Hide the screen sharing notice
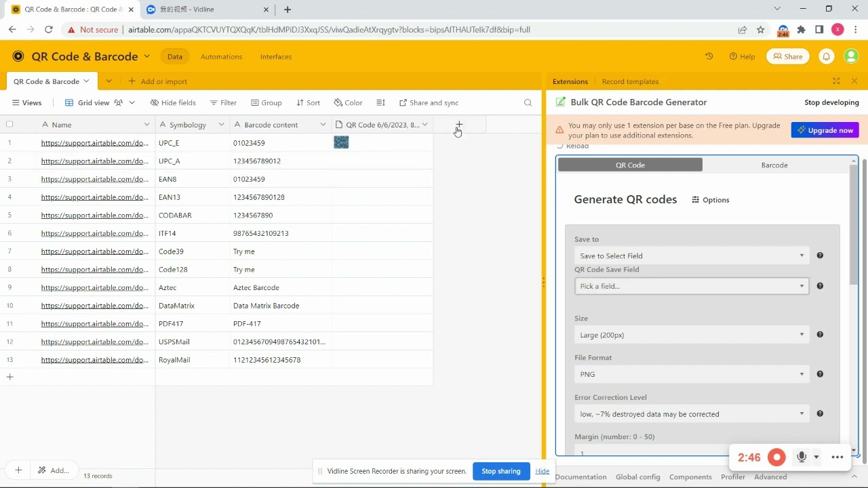The height and width of the screenshot is (488, 868). pyautogui.click(x=542, y=471)
